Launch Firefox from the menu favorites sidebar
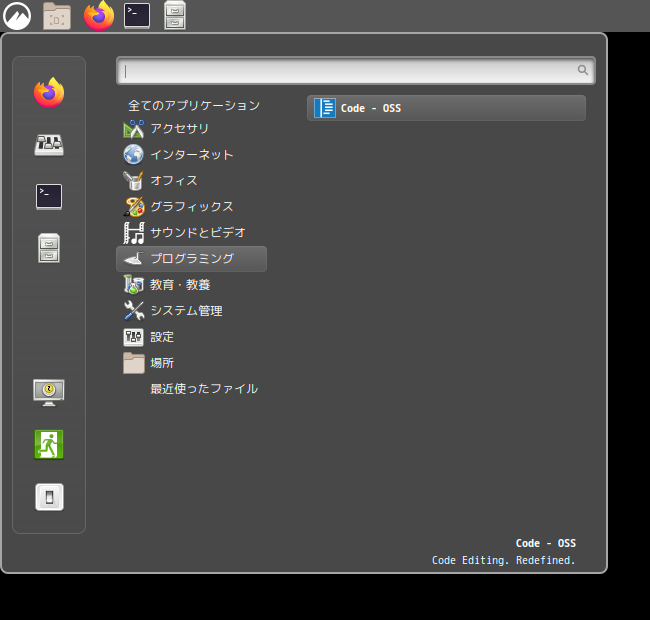Viewport: 650px width, 620px height. (49, 92)
